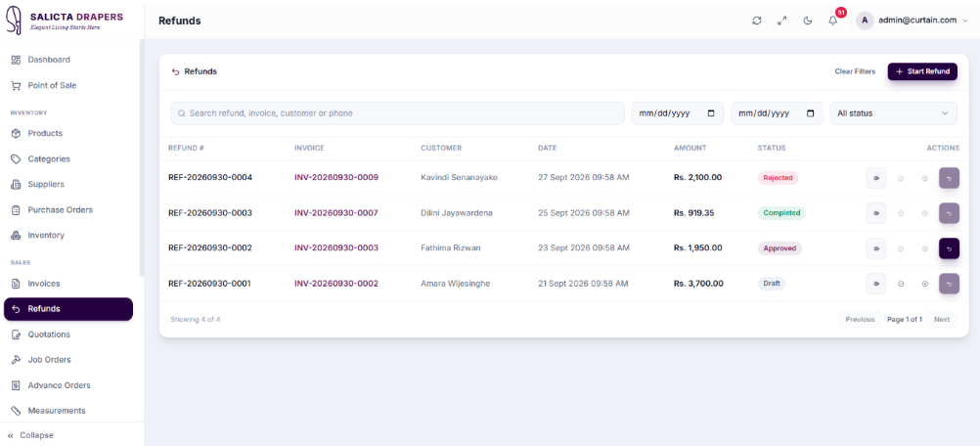Switch to dark mode using the moon icon

[x=808, y=20]
